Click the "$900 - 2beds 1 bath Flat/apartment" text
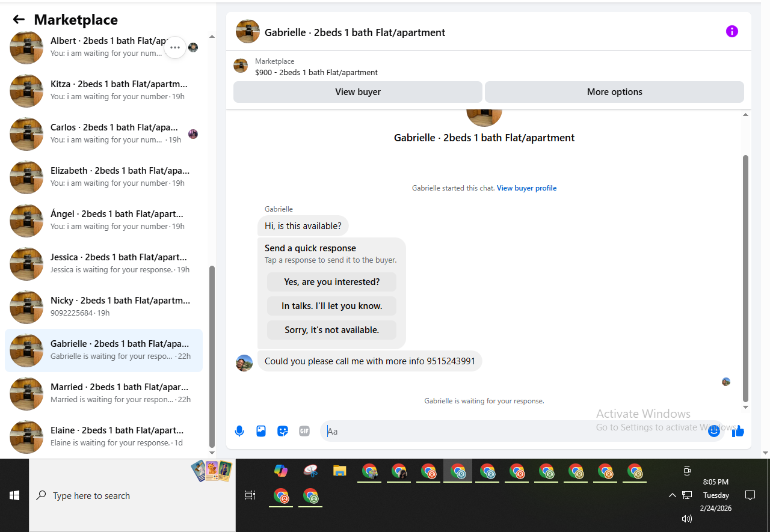The width and height of the screenshot is (770, 532). click(316, 72)
